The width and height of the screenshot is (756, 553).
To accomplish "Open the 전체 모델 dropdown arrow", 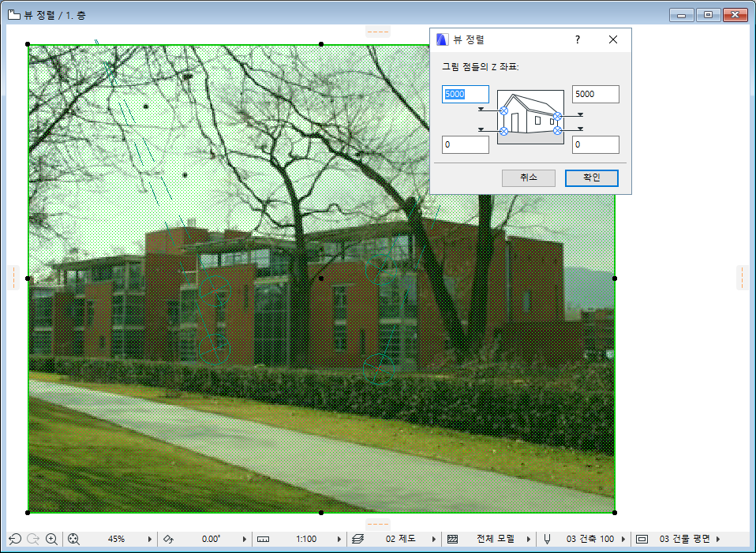I will tap(529, 539).
